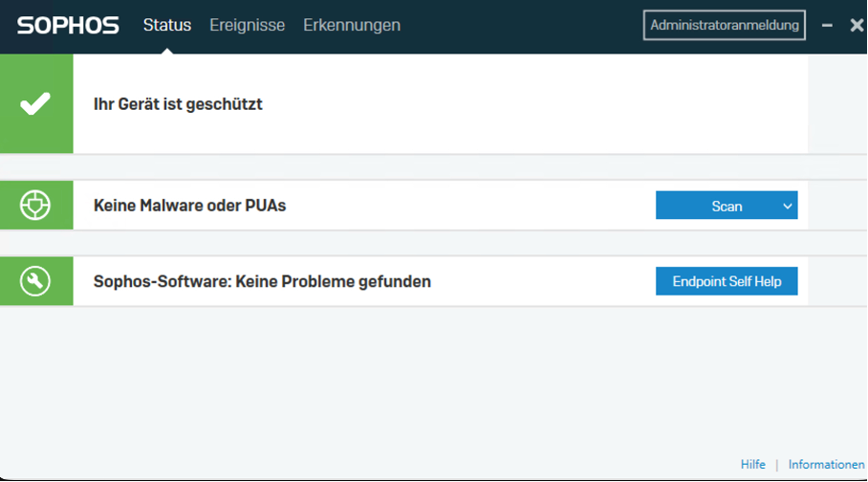Minimize the Sophos window
Screen dimensions: 868x482
click(x=827, y=26)
